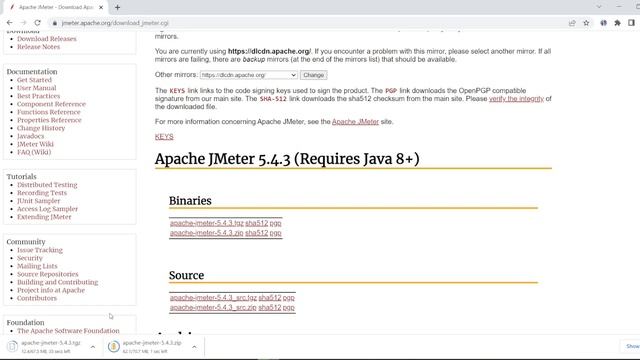The image size is (640, 360).
Task: Reload the JMeter download page
Action: tap(38, 23)
